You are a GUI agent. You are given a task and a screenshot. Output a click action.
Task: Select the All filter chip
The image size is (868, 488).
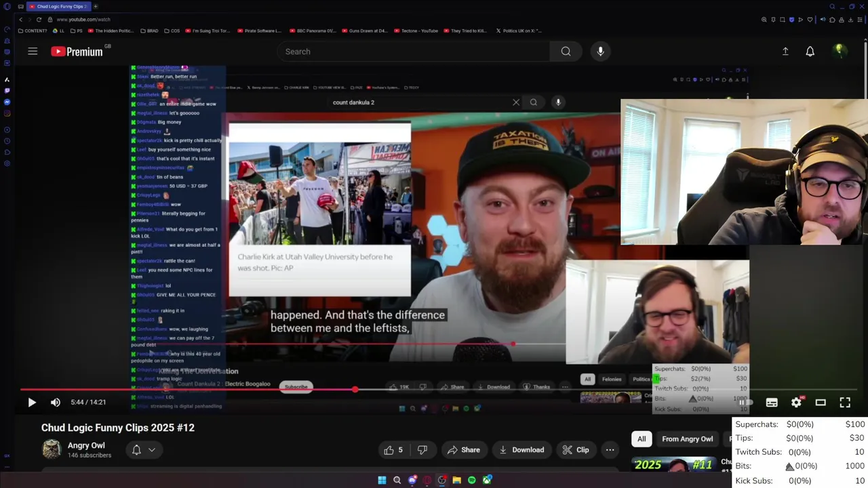click(x=642, y=439)
